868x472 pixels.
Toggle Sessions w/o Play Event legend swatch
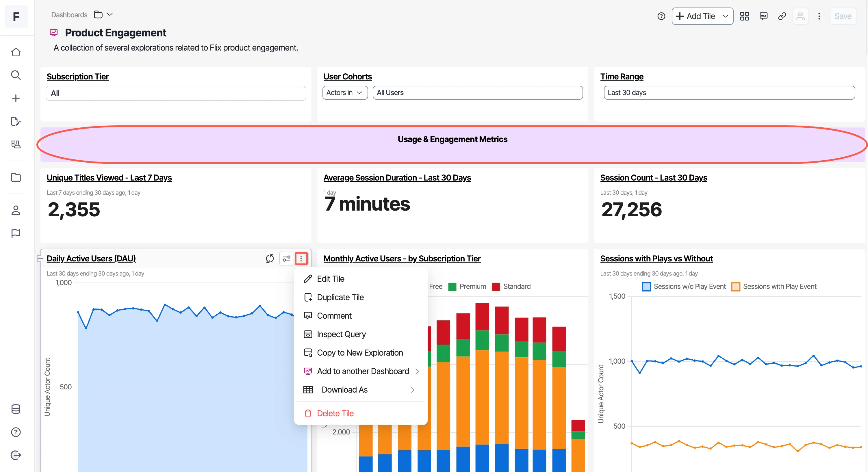coord(646,287)
